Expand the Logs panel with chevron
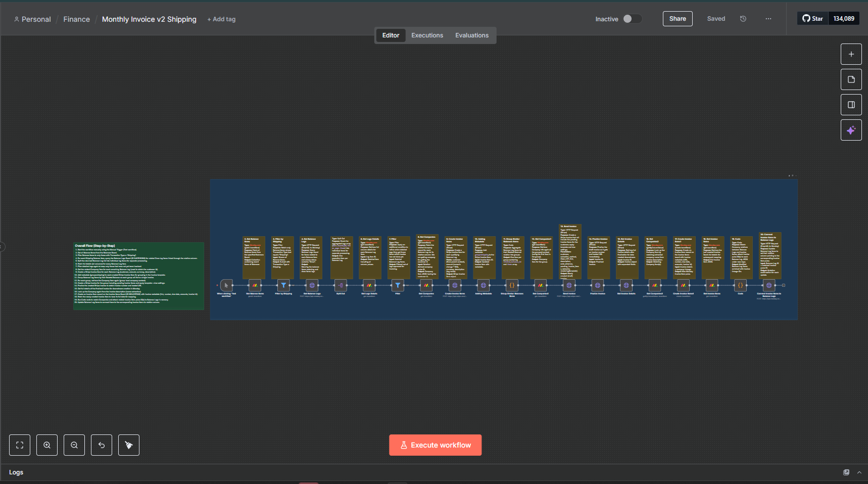Image resolution: width=868 pixels, height=484 pixels. (x=859, y=472)
